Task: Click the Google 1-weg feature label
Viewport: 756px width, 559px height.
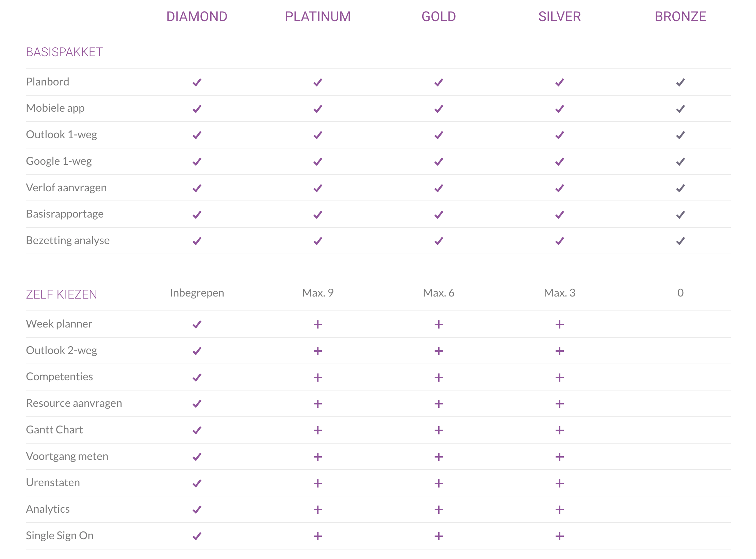Action: (x=59, y=161)
